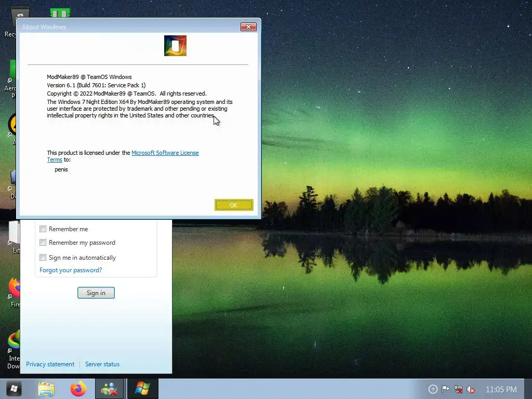Click the Sign in button in Messenger

click(96, 293)
